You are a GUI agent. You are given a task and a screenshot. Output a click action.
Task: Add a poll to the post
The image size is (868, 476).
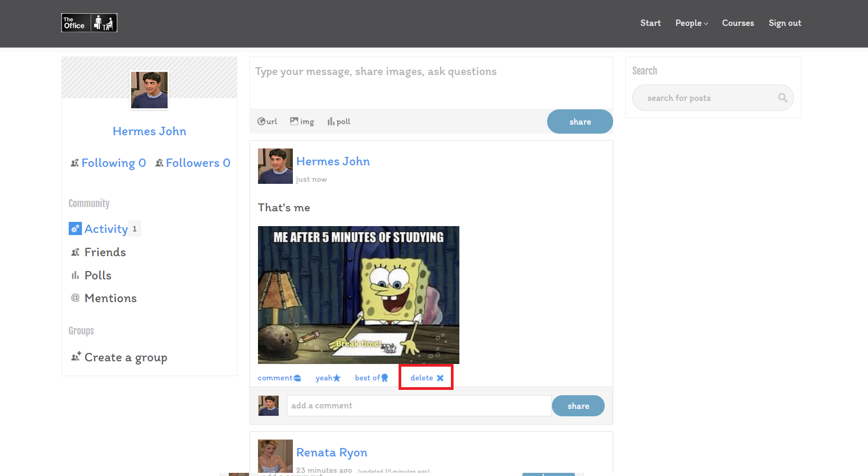coord(338,122)
